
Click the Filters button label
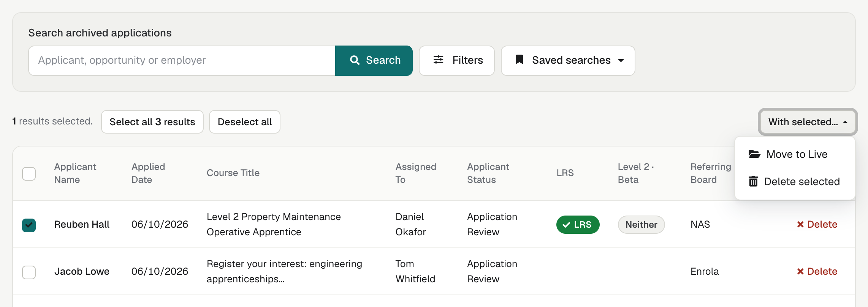[x=467, y=60]
